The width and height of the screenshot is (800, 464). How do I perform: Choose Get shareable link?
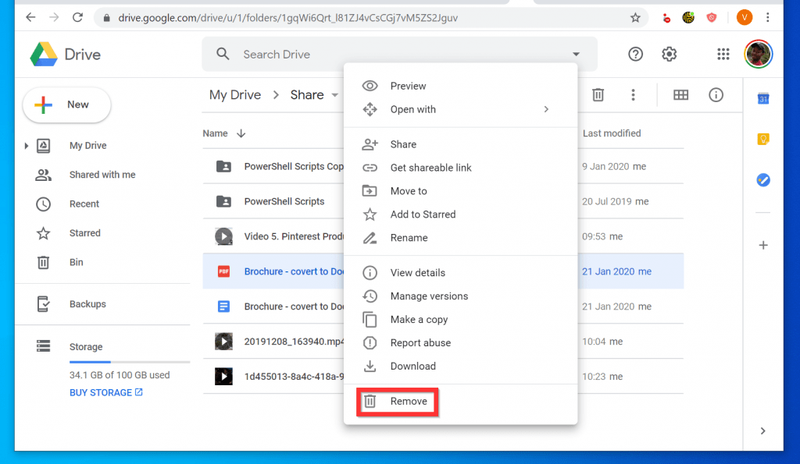[x=461, y=167]
